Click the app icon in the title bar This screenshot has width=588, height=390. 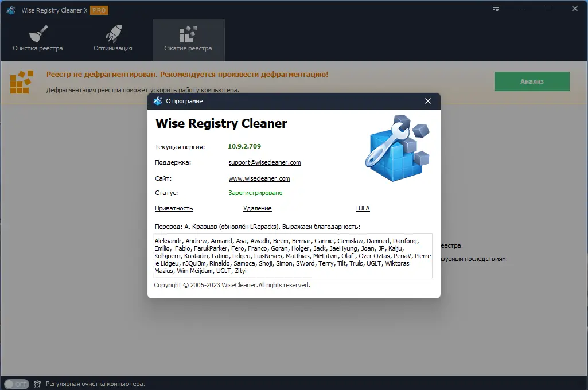10,9
